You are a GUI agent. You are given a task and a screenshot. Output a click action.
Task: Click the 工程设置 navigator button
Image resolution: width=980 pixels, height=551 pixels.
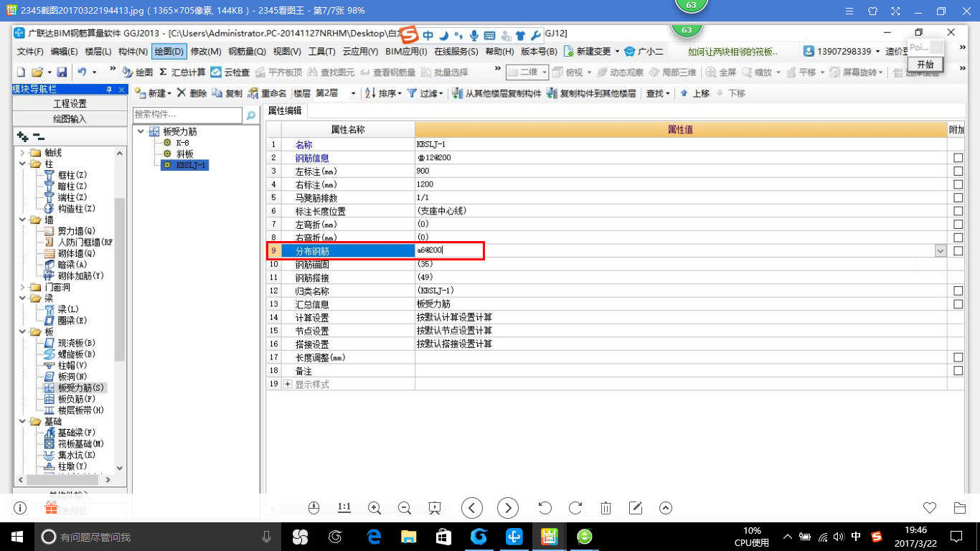[x=70, y=104]
